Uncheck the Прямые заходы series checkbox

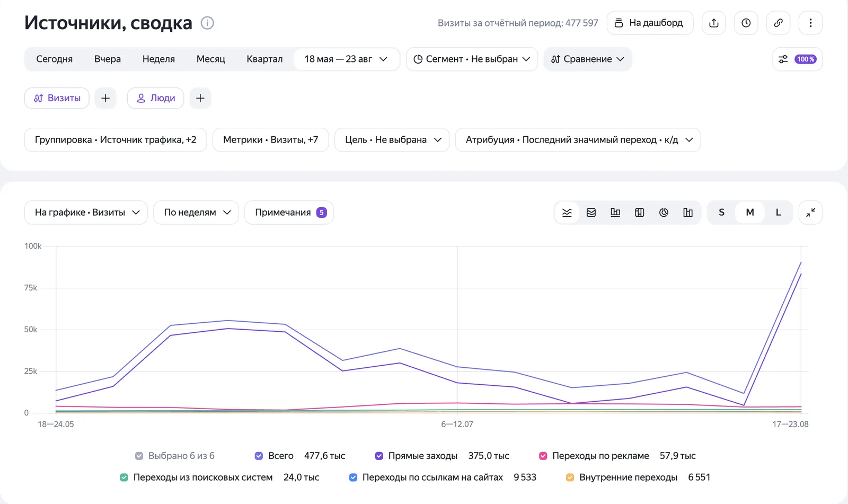pyautogui.click(x=379, y=456)
